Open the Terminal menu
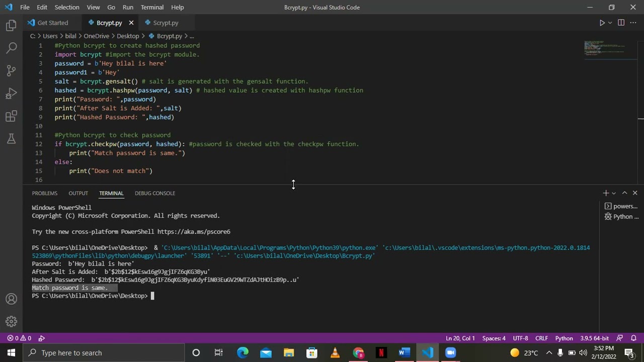The image size is (644, 362). [152, 7]
